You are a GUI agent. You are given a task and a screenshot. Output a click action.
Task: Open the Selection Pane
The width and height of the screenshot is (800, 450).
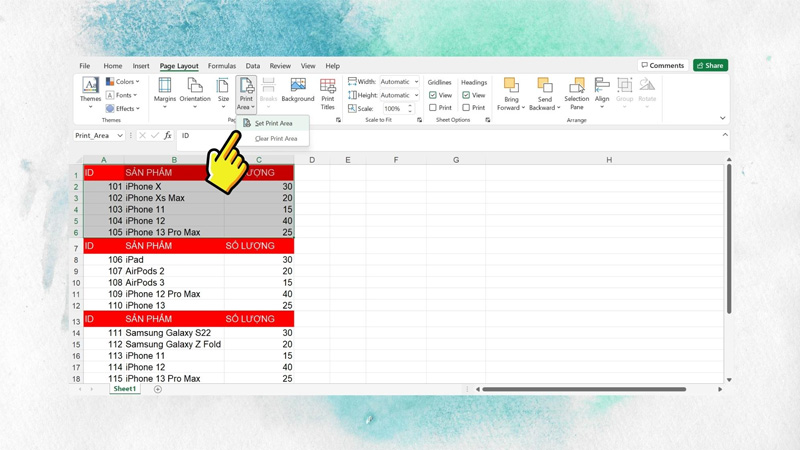pyautogui.click(x=577, y=94)
